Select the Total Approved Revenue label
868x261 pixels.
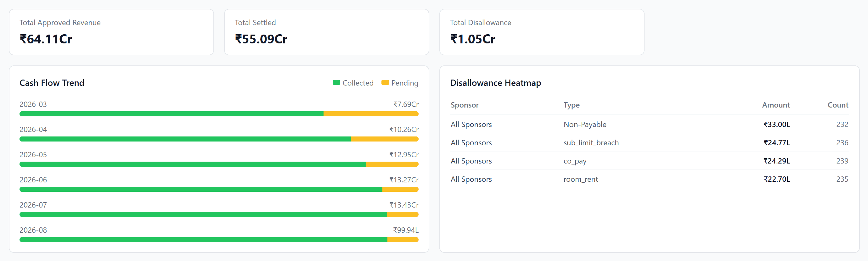click(60, 23)
